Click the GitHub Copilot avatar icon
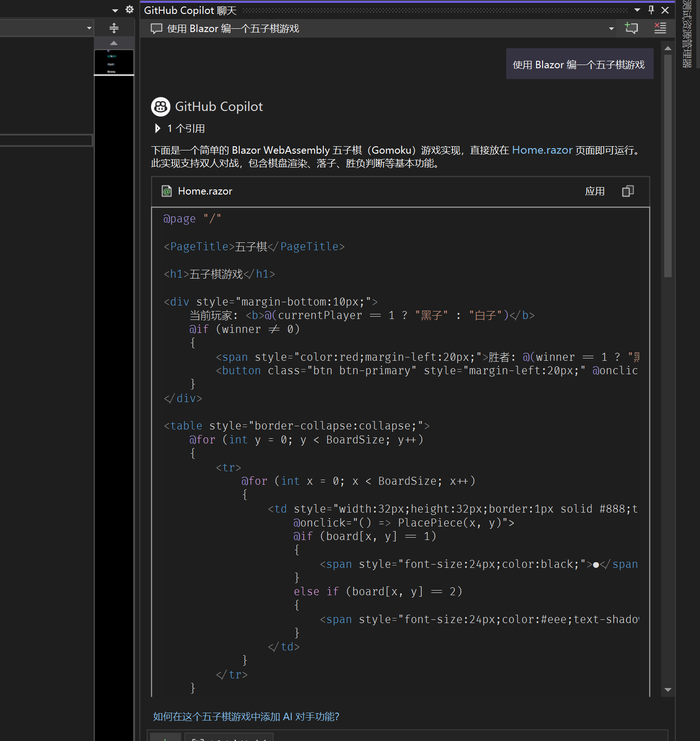Screen dimensions: 700x741 pyautogui.click(x=161, y=107)
